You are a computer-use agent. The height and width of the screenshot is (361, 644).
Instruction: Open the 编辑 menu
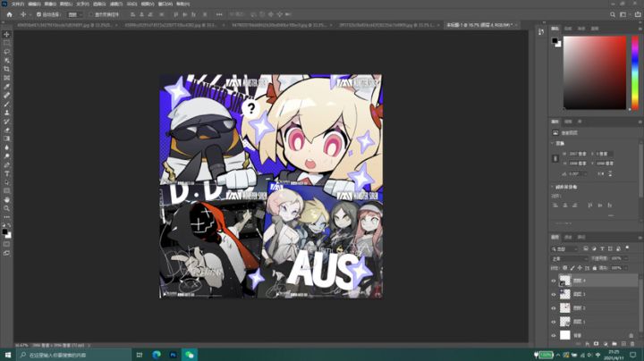[x=34, y=4]
